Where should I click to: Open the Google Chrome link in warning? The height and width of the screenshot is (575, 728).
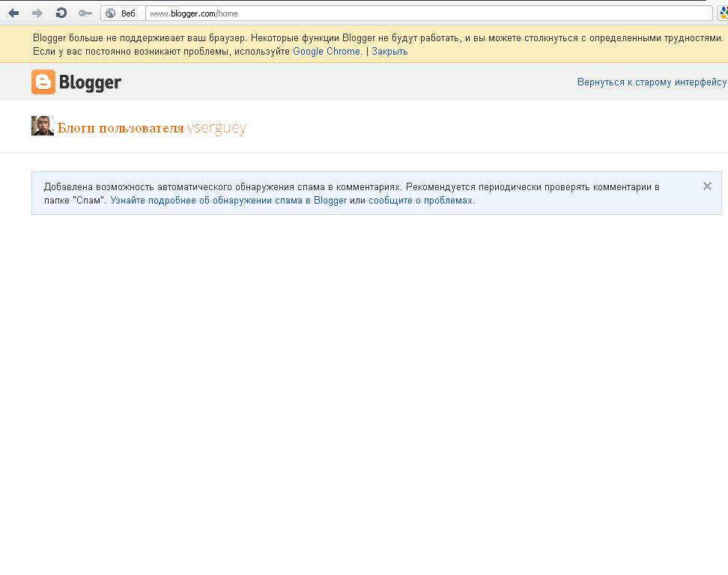coord(327,52)
